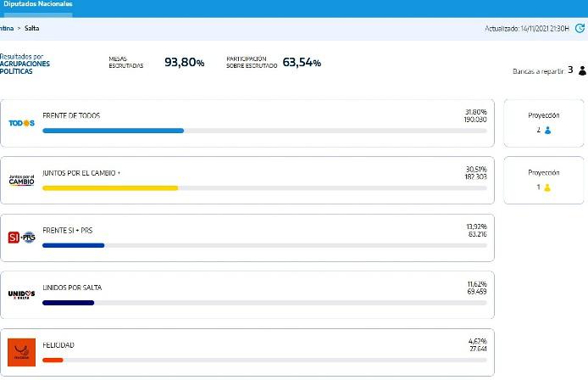
Task: Click the orange Felicidad party logo
Action: point(21,352)
